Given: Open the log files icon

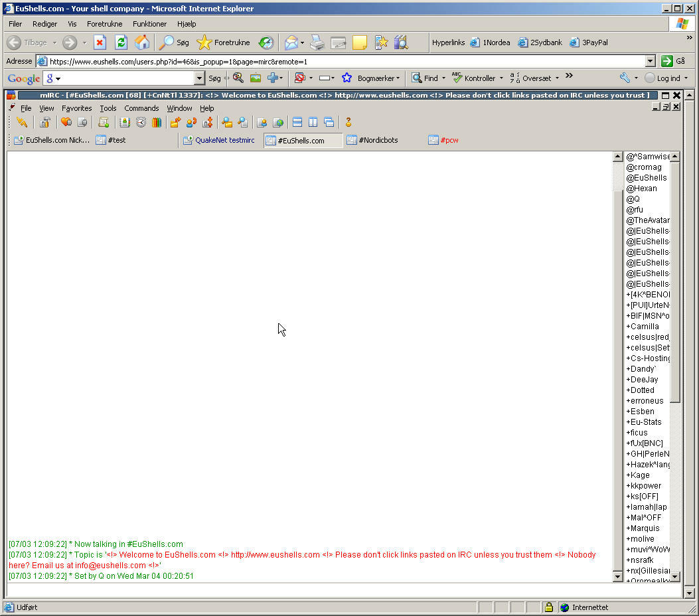Looking at the screenshot, I should tap(242, 122).
